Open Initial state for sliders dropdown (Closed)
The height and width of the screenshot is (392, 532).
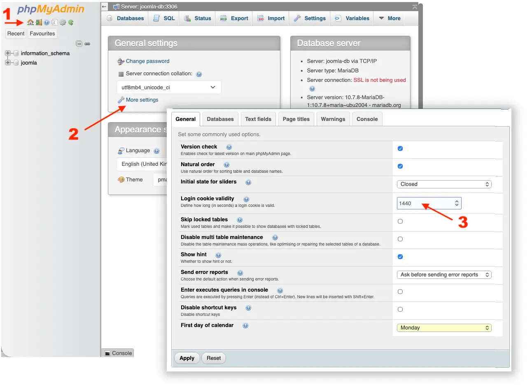444,184
